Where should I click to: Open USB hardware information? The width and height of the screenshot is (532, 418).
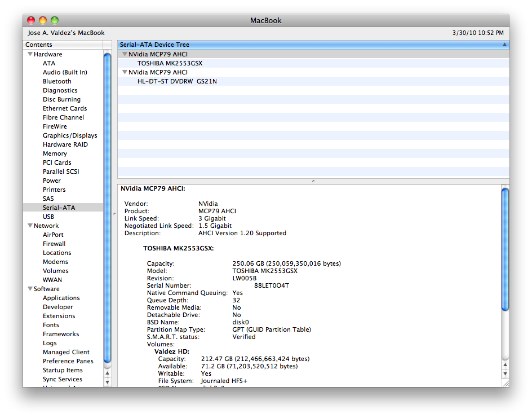coord(48,217)
